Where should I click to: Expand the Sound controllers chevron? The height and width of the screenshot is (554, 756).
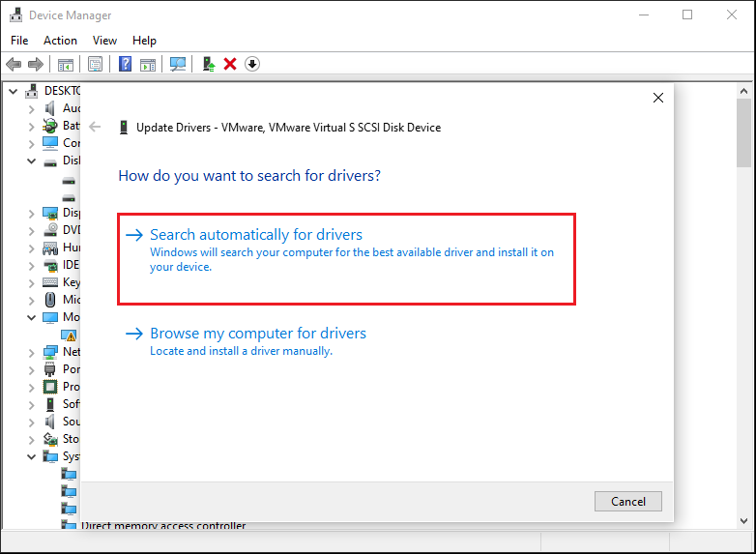(31, 423)
